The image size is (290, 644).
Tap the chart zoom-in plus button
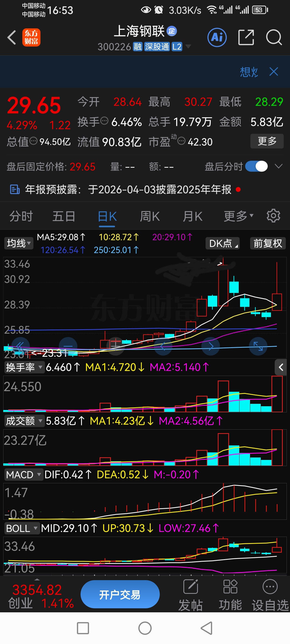click(x=116, y=346)
